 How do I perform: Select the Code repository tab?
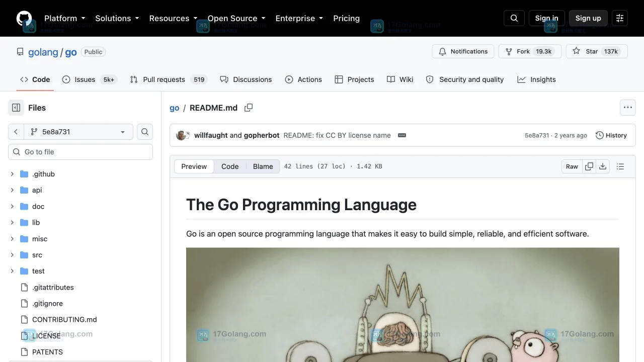pos(35,79)
